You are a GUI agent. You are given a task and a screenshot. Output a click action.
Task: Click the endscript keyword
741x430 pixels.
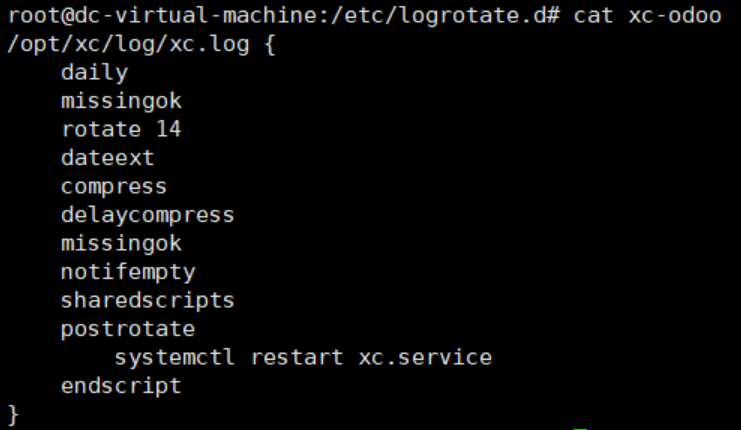pyautogui.click(x=121, y=385)
